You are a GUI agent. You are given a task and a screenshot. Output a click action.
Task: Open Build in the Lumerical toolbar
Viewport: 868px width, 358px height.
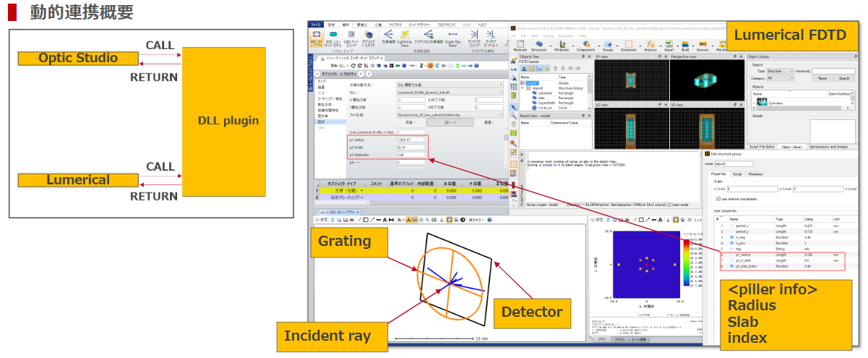click(685, 47)
